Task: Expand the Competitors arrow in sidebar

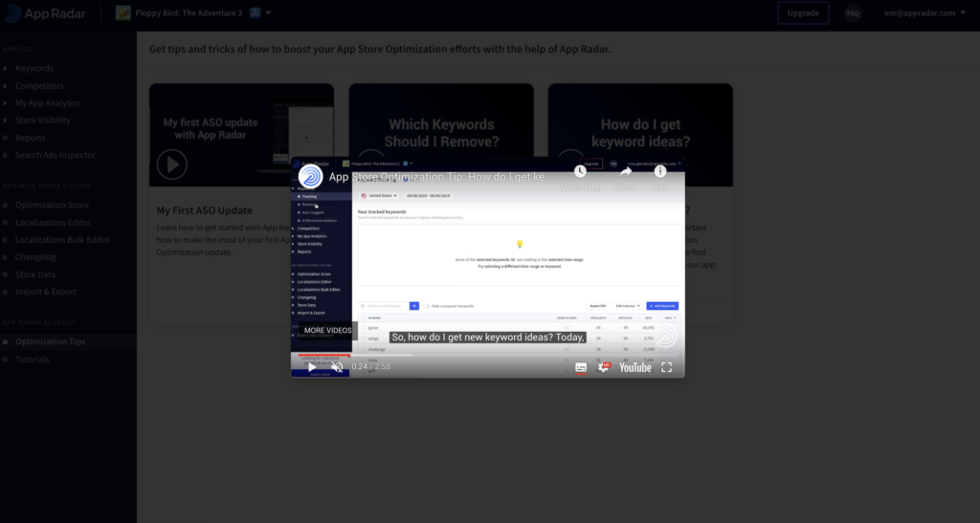Action: click(5, 85)
